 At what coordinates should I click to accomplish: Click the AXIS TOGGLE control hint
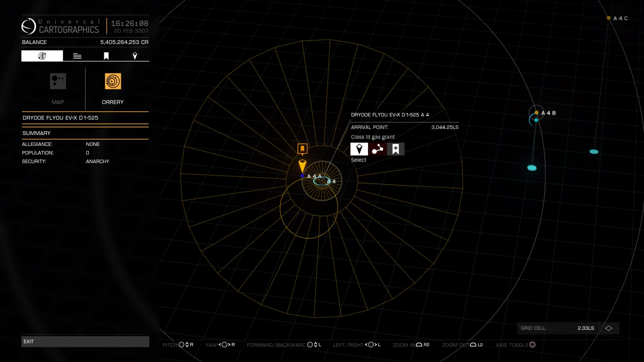click(516, 345)
